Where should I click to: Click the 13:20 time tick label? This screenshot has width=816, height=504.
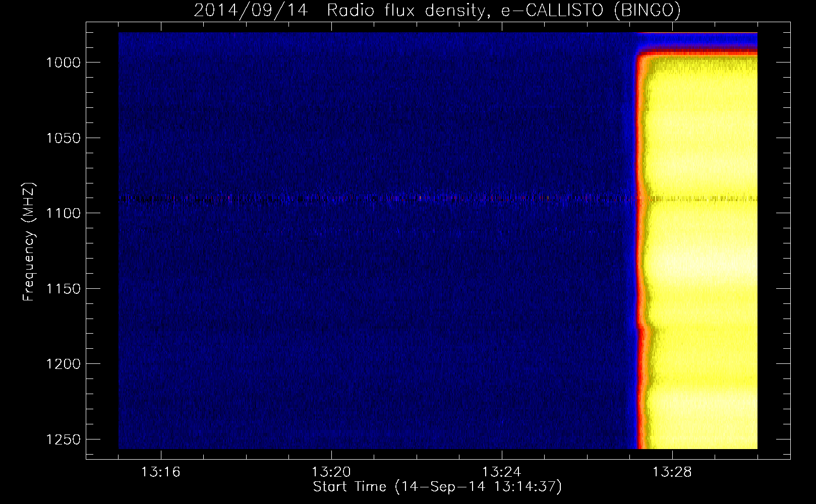[331, 472]
